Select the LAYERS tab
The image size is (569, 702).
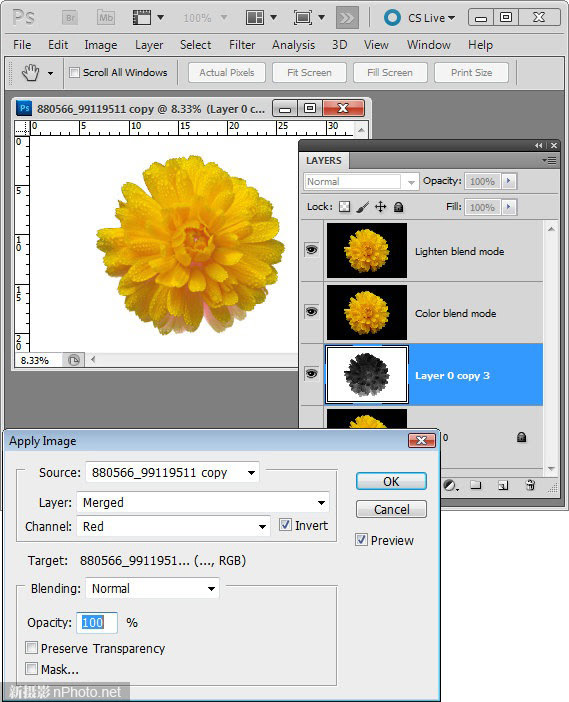(324, 160)
